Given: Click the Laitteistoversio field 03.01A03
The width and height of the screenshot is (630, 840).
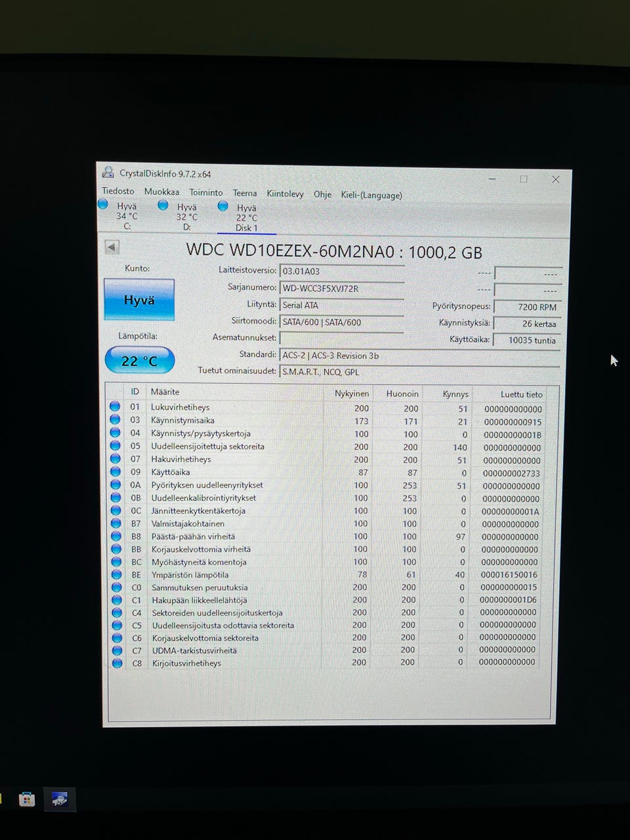Looking at the screenshot, I should click(x=341, y=271).
